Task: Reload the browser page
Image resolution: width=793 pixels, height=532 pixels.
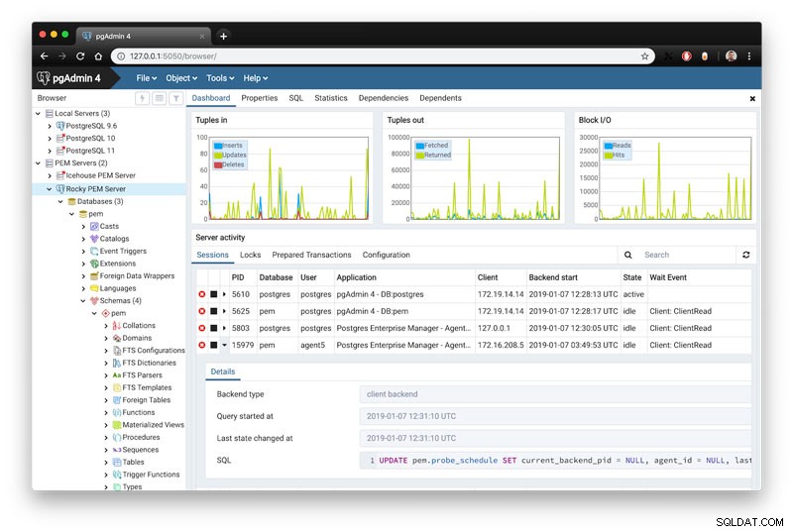Action: click(80, 56)
